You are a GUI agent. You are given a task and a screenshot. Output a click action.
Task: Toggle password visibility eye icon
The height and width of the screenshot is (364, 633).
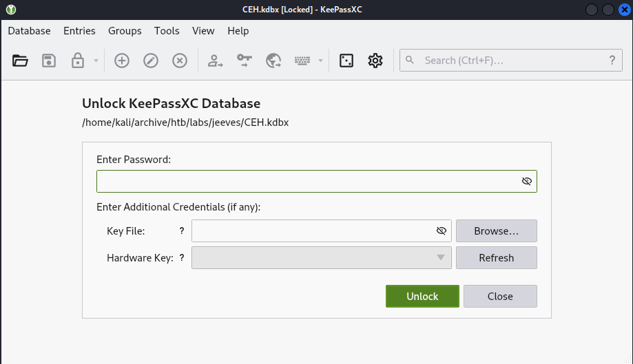(x=526, y=182)
